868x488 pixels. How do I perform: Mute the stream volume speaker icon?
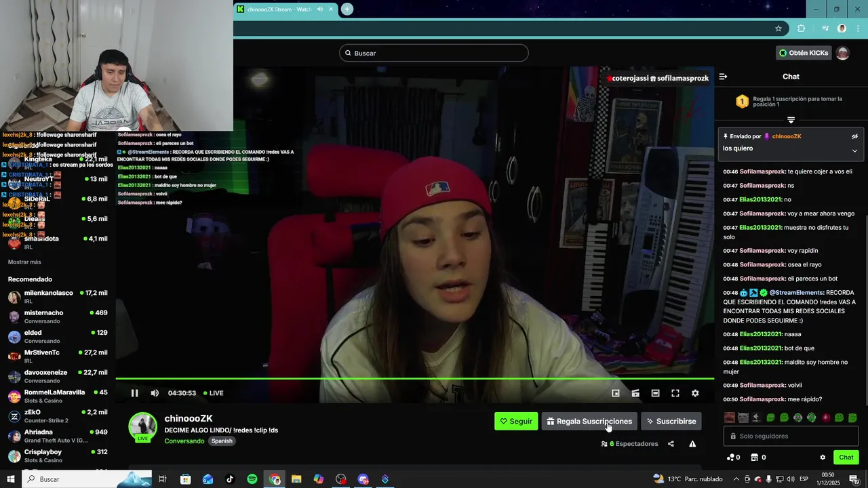point(155,393)
